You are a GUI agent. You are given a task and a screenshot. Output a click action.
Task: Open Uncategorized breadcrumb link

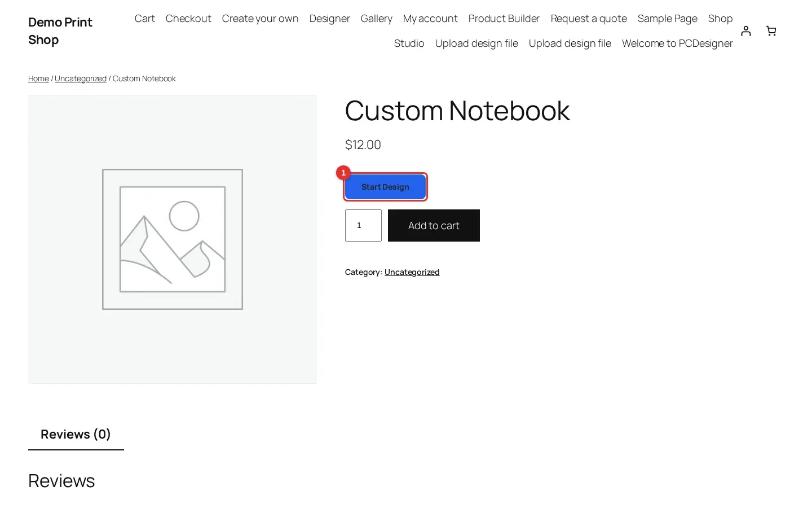tap(81, 78)
